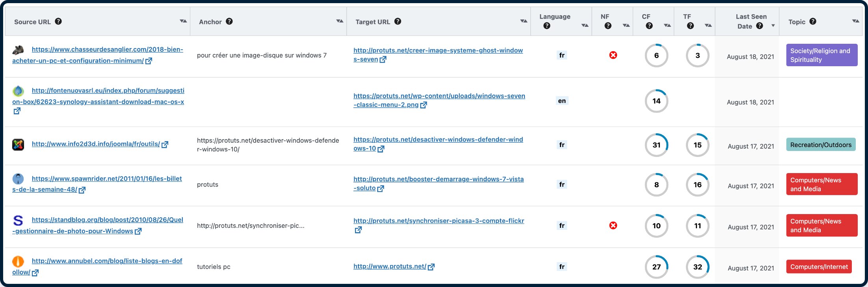Click external-link icon after desactiver-windows-defender target URL
The width and height of the screenshot is (868, 287).
381,149
